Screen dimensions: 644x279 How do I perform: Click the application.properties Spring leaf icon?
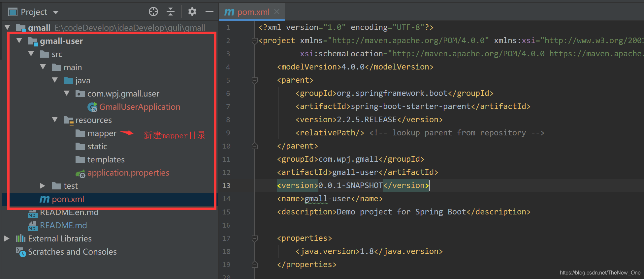[x=80, y=173]
